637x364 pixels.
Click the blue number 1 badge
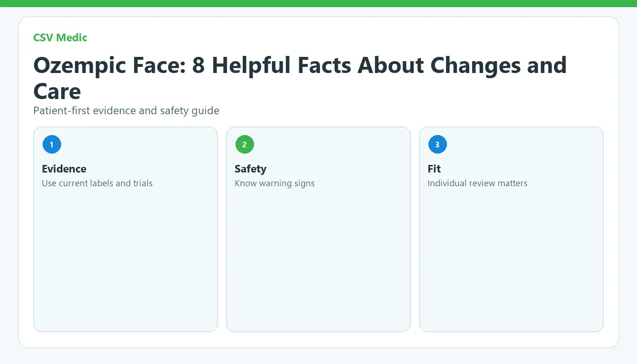52,145
